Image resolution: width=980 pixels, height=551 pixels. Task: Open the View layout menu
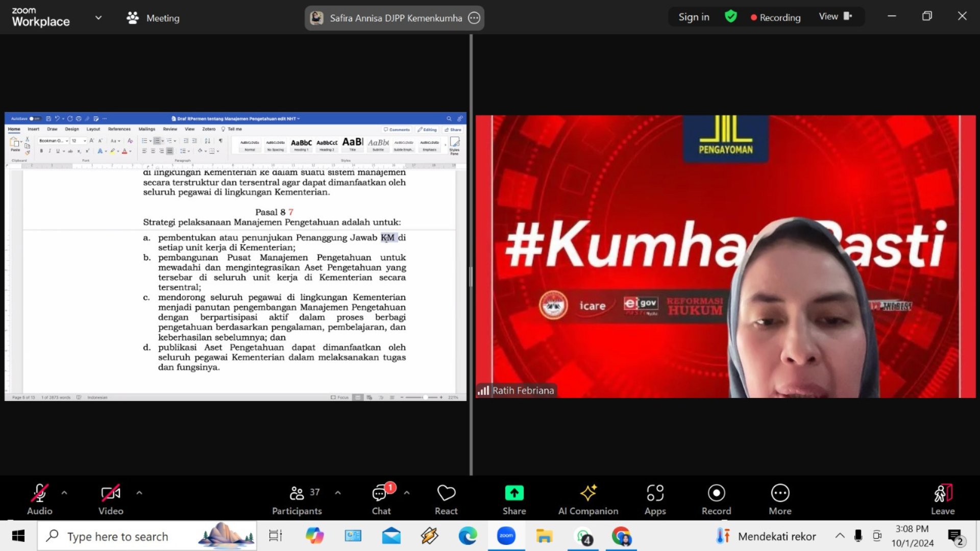click(x=836, y=17)
